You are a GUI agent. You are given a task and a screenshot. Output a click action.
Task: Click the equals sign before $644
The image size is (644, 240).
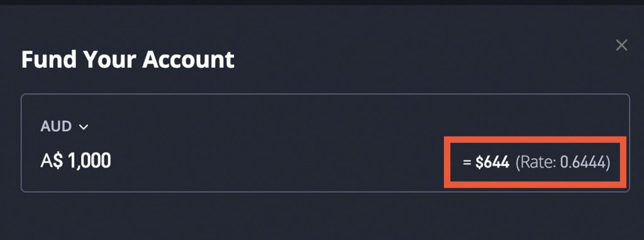(467, 163)
